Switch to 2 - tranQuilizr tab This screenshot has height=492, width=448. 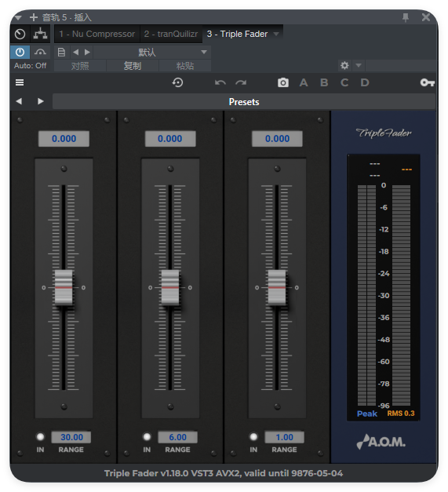coord(171,34)
